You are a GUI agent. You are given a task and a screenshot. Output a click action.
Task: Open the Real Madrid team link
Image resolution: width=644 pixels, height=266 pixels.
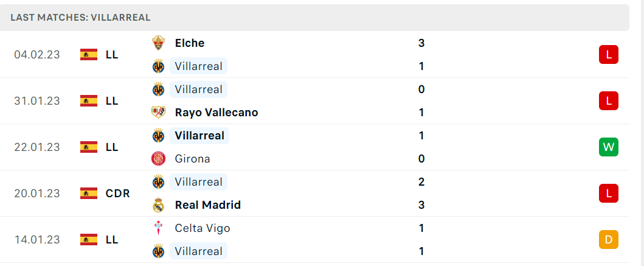pyautogui.click(x=208, y=205)
